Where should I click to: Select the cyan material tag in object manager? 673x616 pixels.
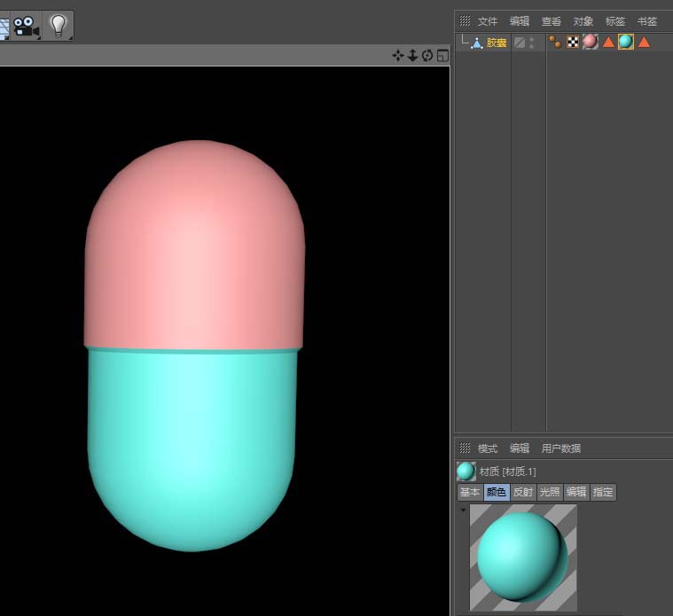626,42
